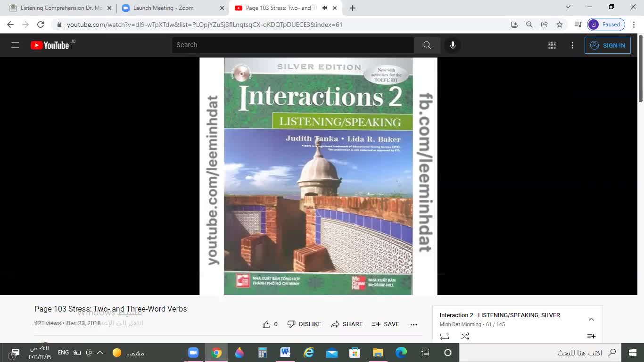Open the notification center
Image resolution: width=644 pixels, height=362 pixels.
15,353
